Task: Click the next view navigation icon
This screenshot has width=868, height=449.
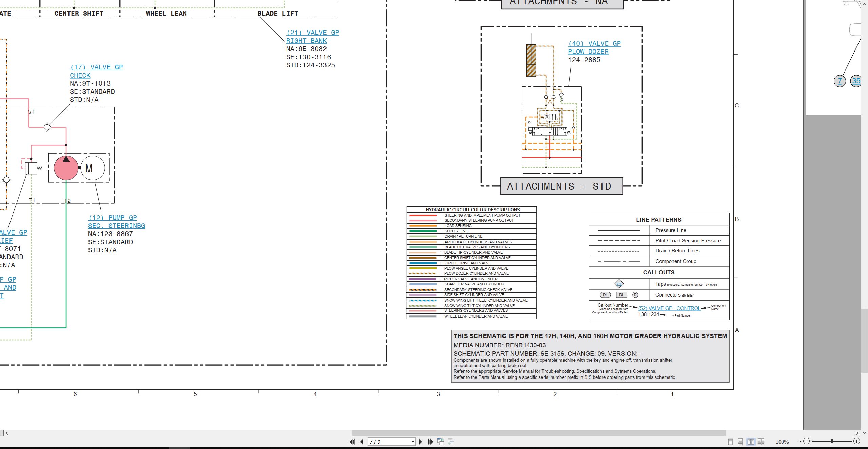Action: point(451,442)
